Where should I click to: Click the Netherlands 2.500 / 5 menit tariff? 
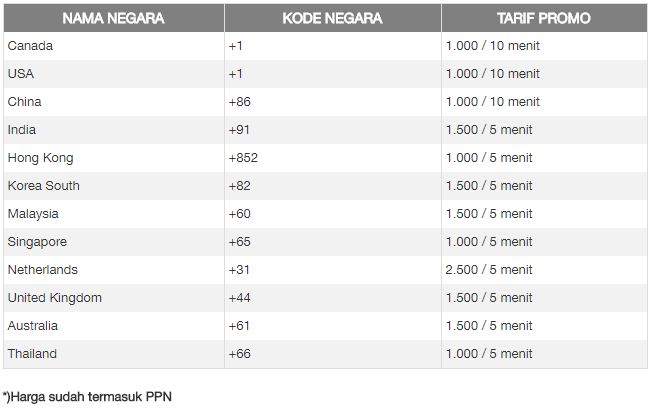(x=489, y=270)
